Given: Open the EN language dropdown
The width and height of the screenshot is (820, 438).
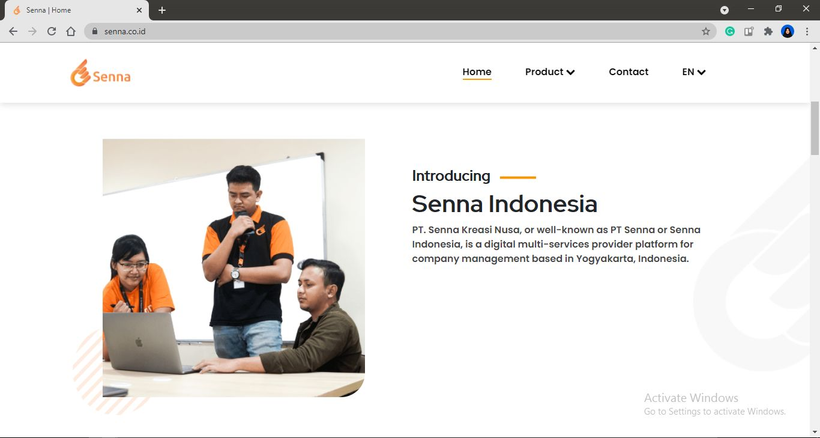Looking at the screenshot, I should (693, 72).
